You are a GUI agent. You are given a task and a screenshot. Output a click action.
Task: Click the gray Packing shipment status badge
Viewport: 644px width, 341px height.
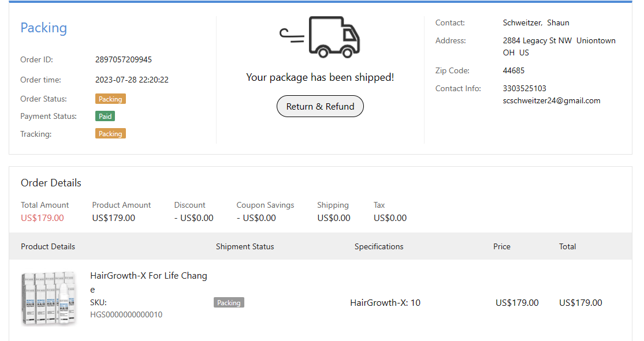[229, 302]
